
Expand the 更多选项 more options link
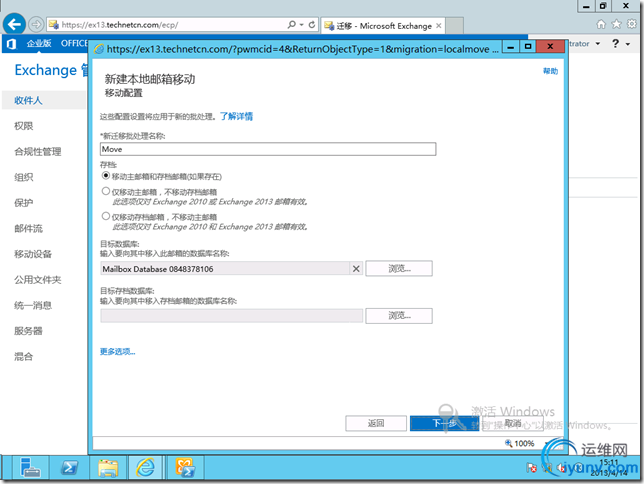click(x=117, y=352)
